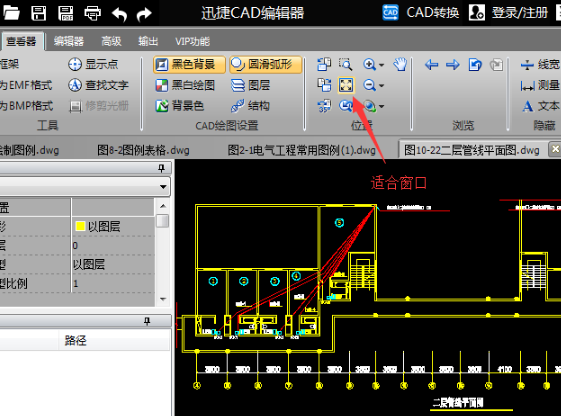The height and width of the screenshot is (416, 561).
Task: Expand the dropdown beside the globe zoom icon
Action: [x=381, y=107]
